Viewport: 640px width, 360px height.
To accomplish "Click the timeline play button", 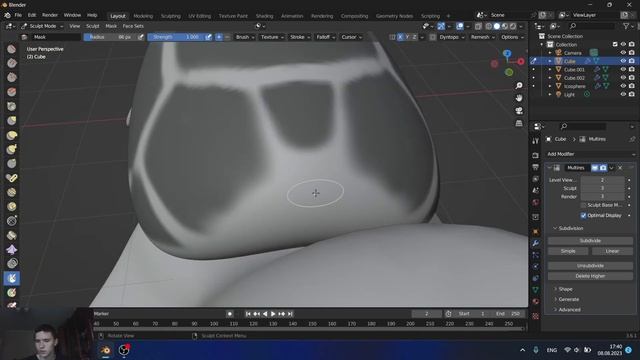I will click(273, 314).
